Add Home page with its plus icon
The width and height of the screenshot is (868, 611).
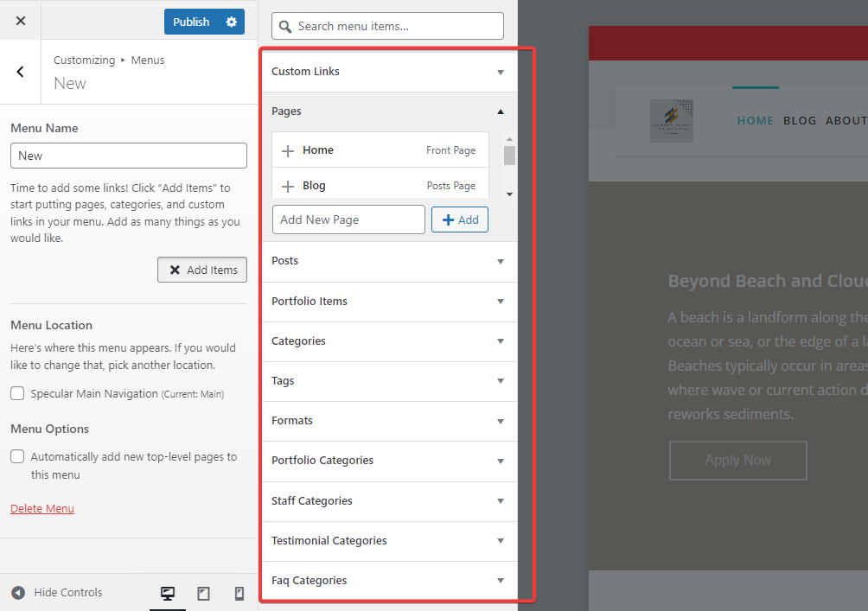coord(288,150)
